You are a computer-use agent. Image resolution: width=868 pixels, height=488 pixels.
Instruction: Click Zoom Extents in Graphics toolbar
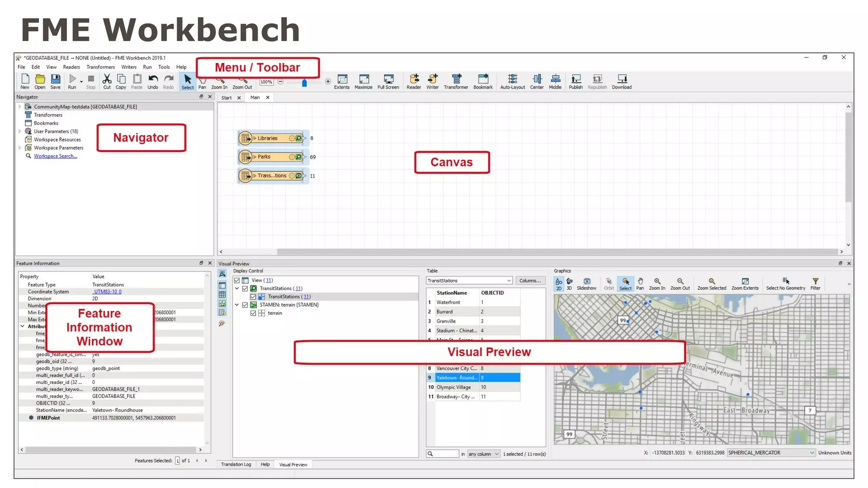[x=745, y=284]
